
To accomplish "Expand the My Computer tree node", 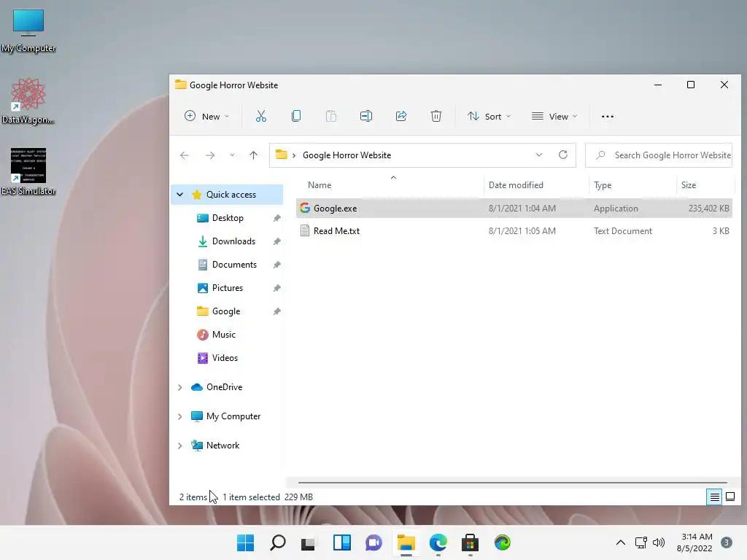I will pyautogui.click(x=180, y=416).
